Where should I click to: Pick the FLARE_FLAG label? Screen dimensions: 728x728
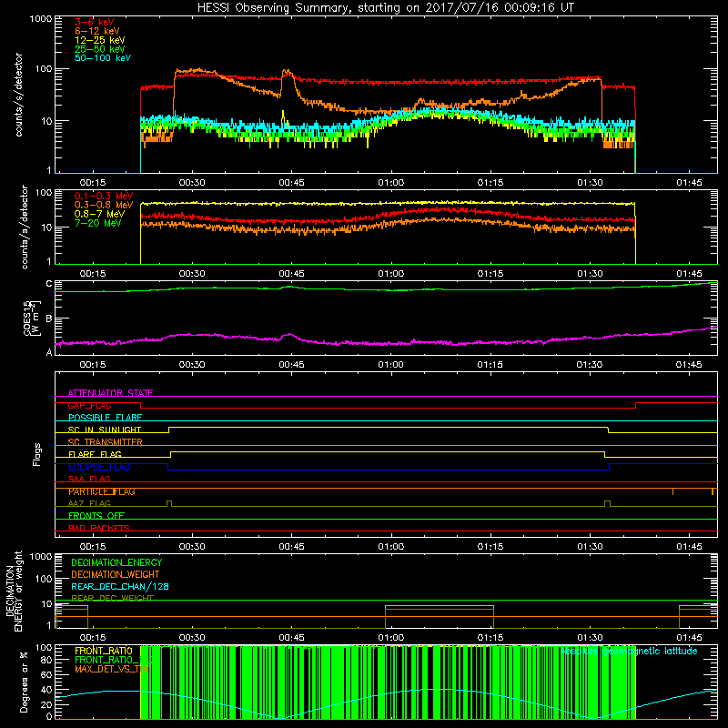coord(95,454)
